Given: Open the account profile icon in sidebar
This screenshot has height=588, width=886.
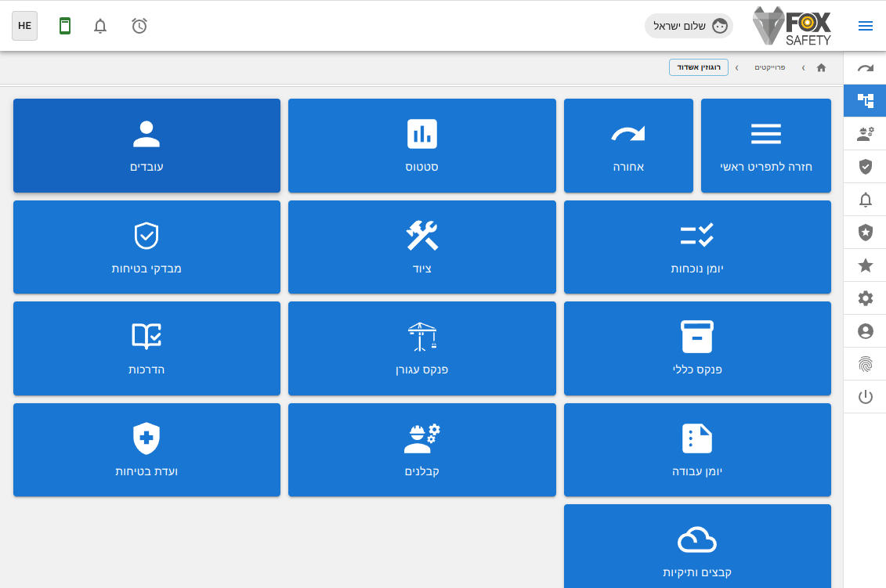Looking at the screenshot, I should 865,331.
